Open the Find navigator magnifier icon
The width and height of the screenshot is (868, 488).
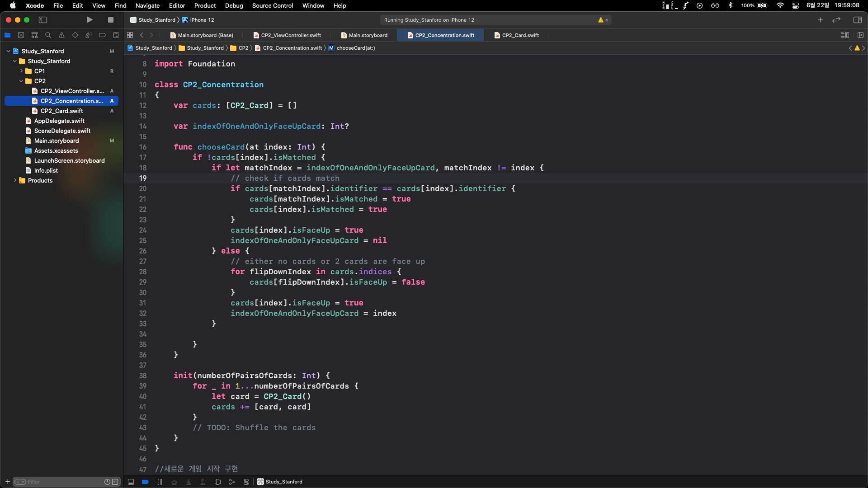(x=48, y=35)
